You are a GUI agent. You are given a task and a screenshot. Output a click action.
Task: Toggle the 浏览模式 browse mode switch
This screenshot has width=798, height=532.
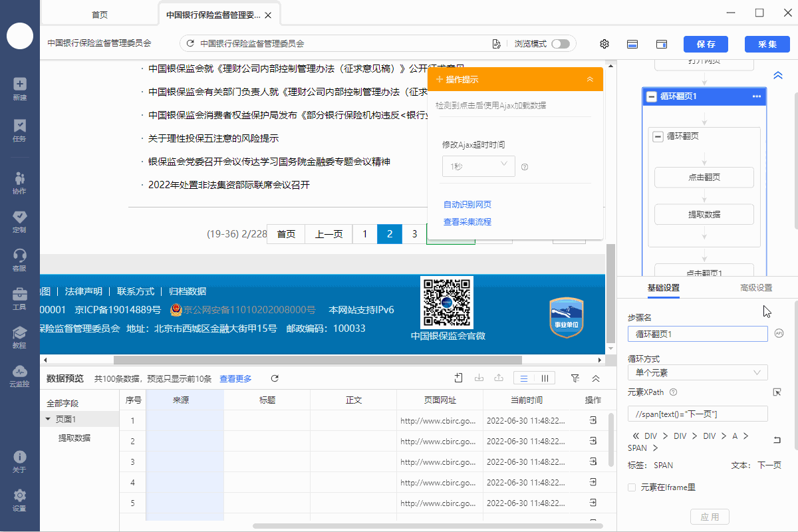point(561,44)
